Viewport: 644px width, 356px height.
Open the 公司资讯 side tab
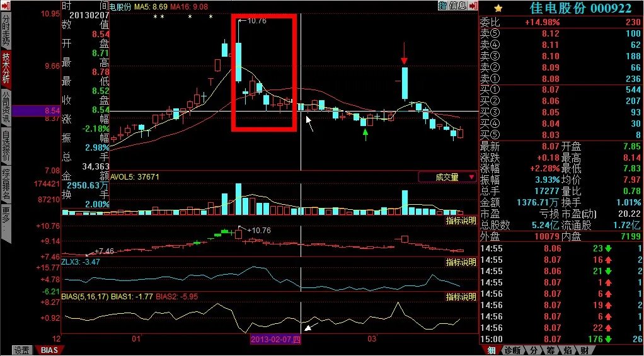coord(6,106)
